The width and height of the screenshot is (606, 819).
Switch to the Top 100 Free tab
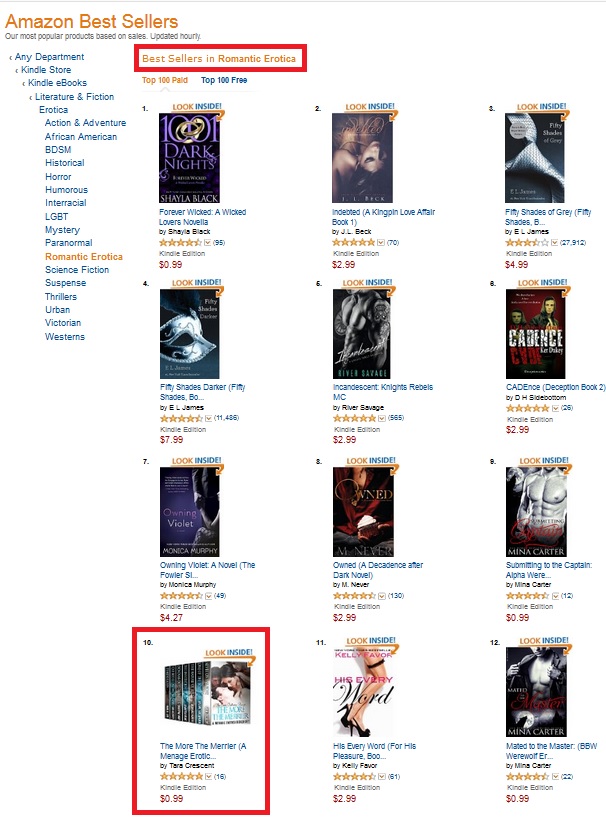click(224, 80)
